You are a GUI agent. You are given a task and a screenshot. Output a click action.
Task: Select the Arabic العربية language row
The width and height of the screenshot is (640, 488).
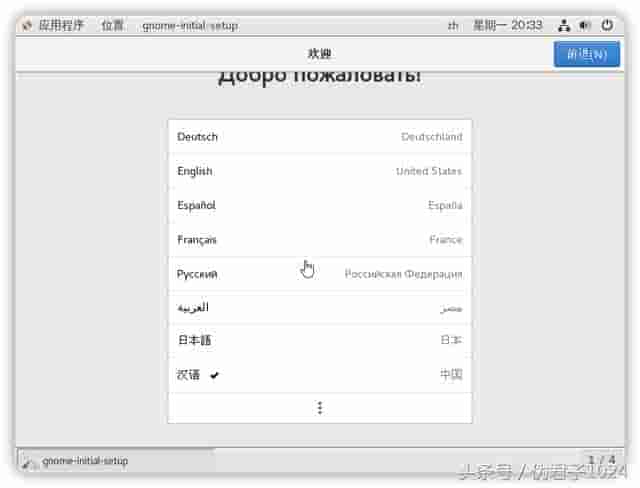pyautogui.click(x=320, y=308)
